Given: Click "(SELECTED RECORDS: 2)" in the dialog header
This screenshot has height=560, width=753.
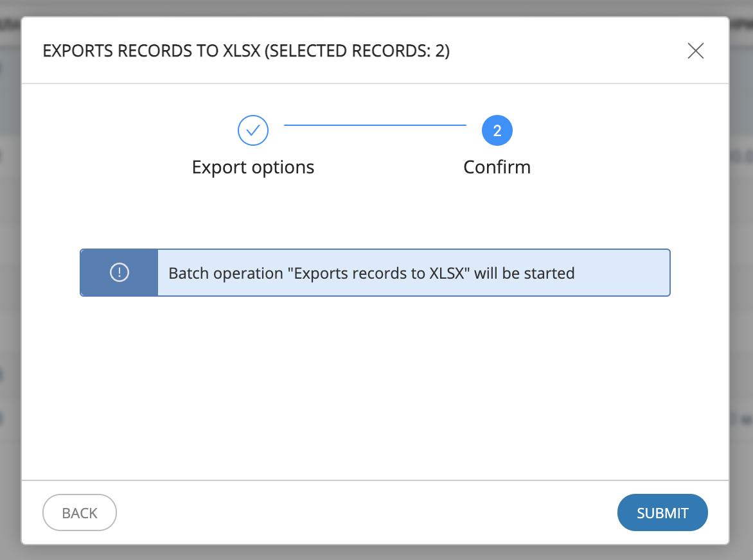Looking at the screenshot, I should 357,51.
